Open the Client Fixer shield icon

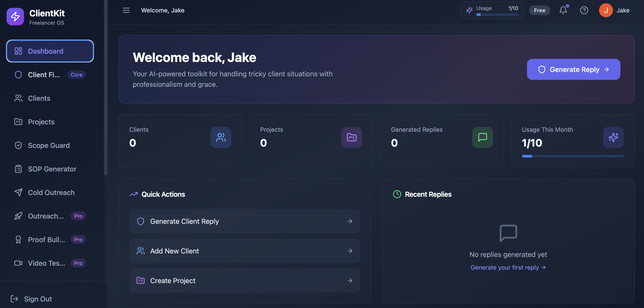(18, 74)
